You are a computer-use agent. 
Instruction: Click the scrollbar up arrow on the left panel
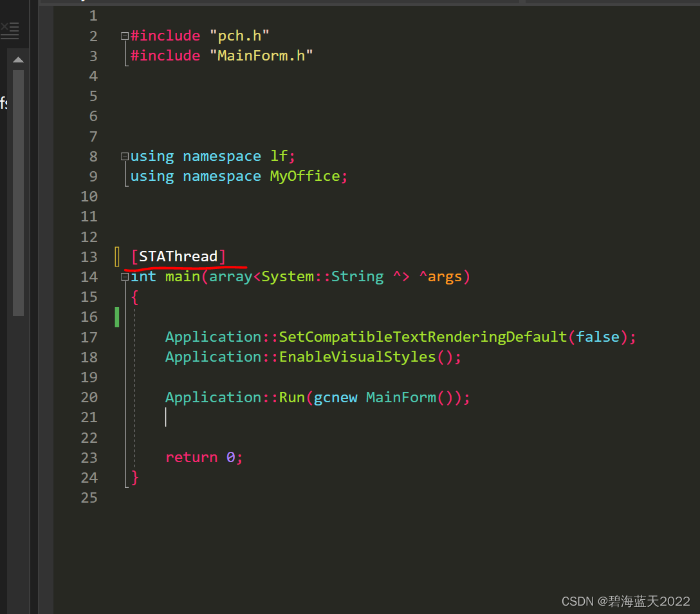tap(18, 59)
